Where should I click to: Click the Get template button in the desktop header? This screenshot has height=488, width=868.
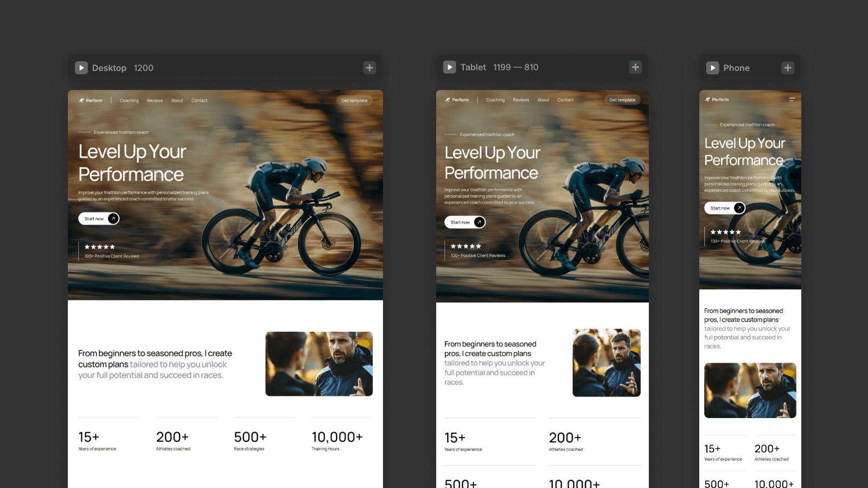(355, 100)
